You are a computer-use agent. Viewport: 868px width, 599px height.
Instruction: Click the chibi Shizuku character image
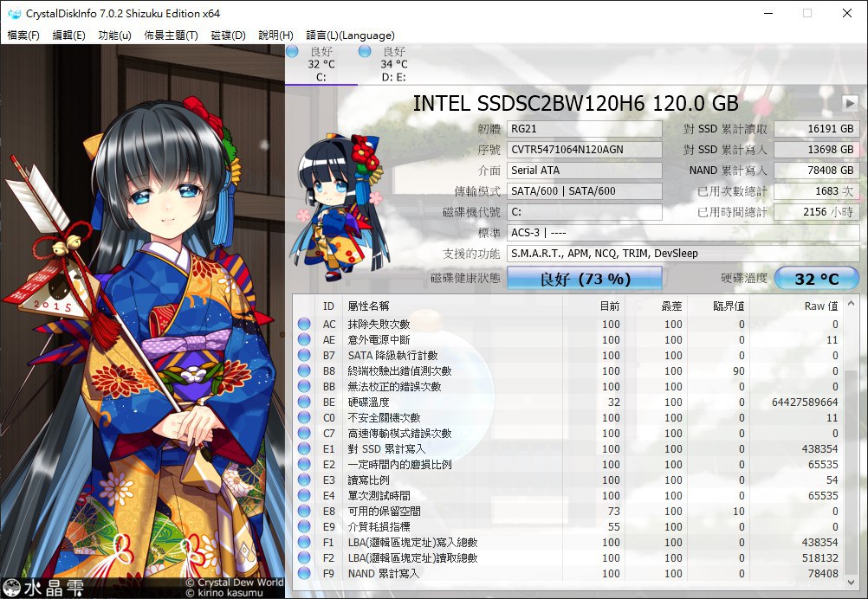click(x=341, y=208)
